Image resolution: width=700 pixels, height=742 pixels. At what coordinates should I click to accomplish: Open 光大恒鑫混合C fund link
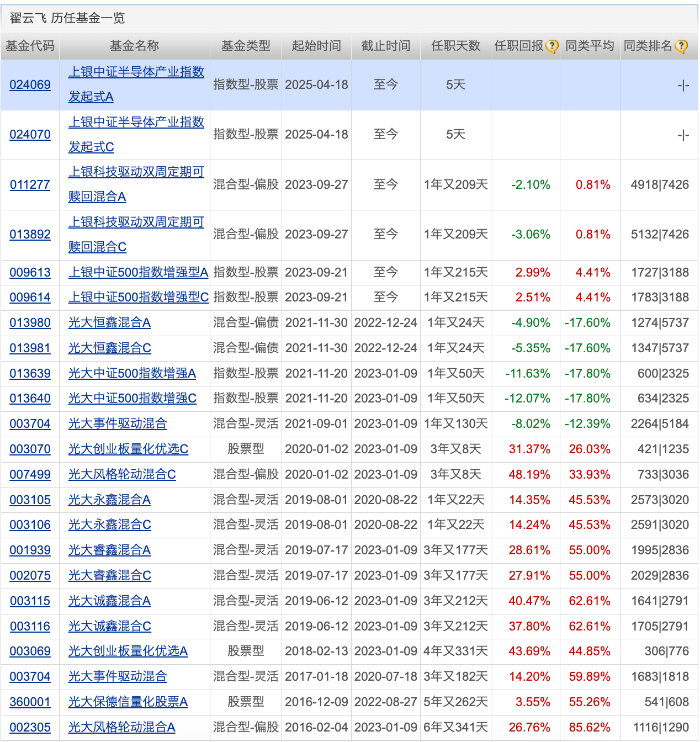click(110, 348)
